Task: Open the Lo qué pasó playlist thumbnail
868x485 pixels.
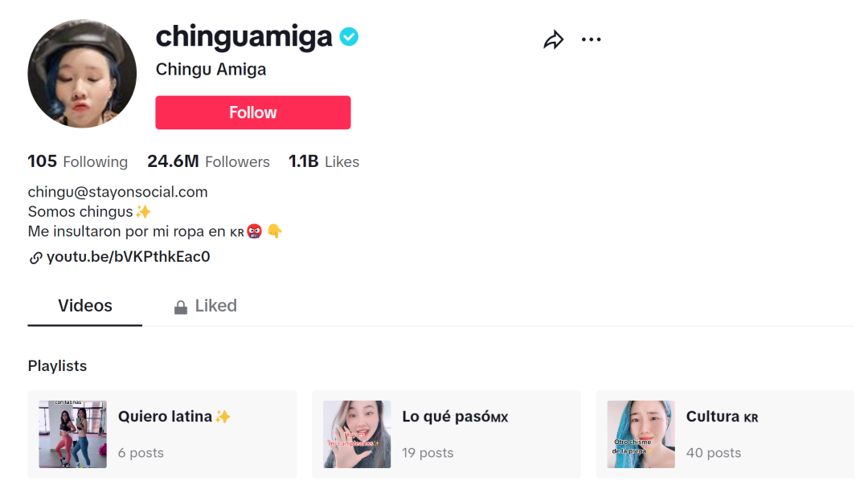Action: [357, 434]
